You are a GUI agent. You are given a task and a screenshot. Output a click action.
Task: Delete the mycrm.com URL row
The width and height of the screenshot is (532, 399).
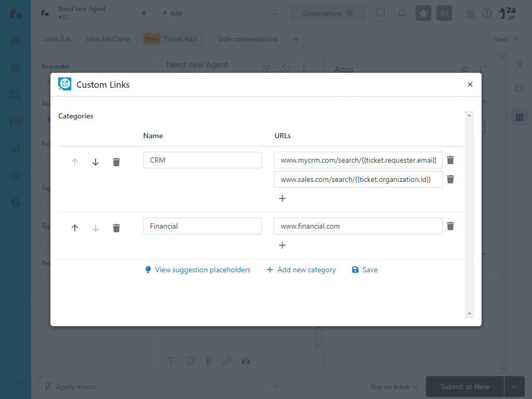pyautogui.click(x=450, y=160)
